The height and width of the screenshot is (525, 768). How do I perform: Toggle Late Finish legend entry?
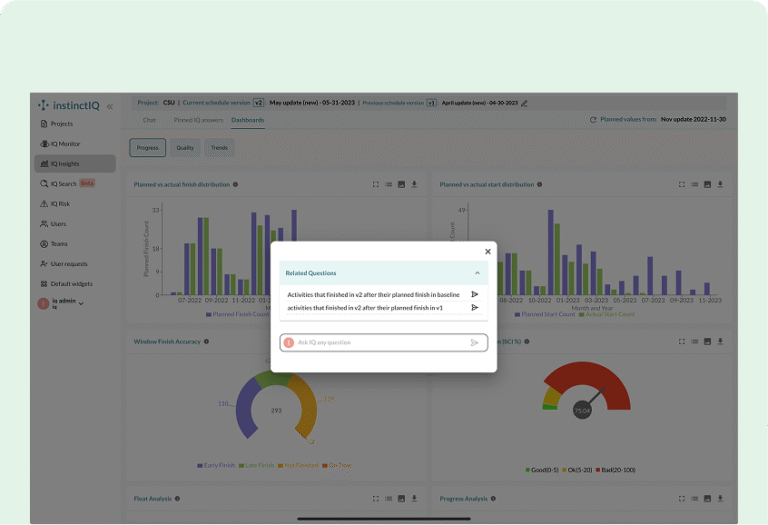tap(256, 465)
